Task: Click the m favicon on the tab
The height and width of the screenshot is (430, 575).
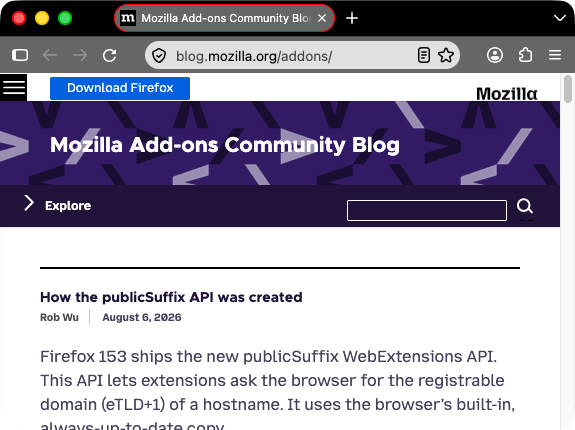Action: (128, 18)
